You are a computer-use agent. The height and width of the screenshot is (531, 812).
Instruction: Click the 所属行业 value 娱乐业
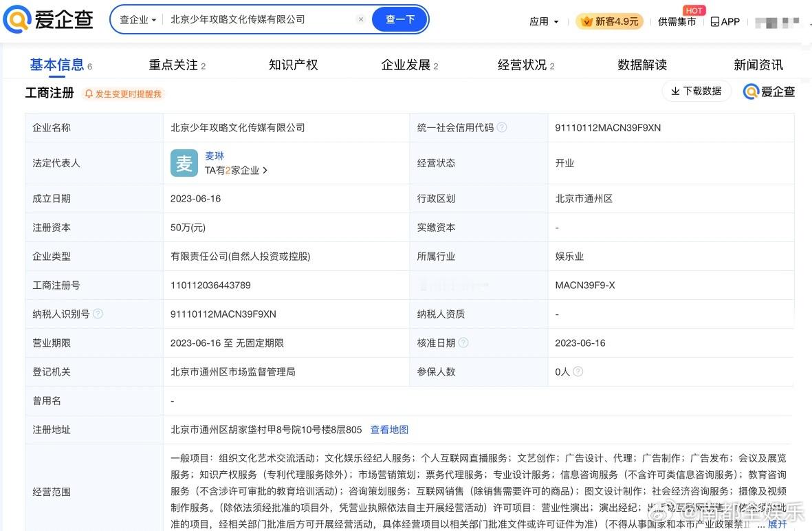pyautogui.click(x=569, y=256)
